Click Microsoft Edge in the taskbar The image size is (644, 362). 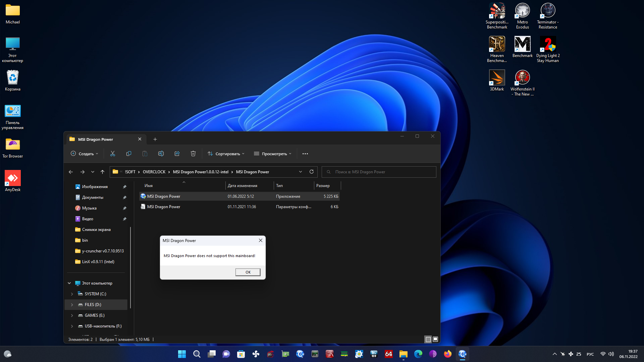[418, 354]
